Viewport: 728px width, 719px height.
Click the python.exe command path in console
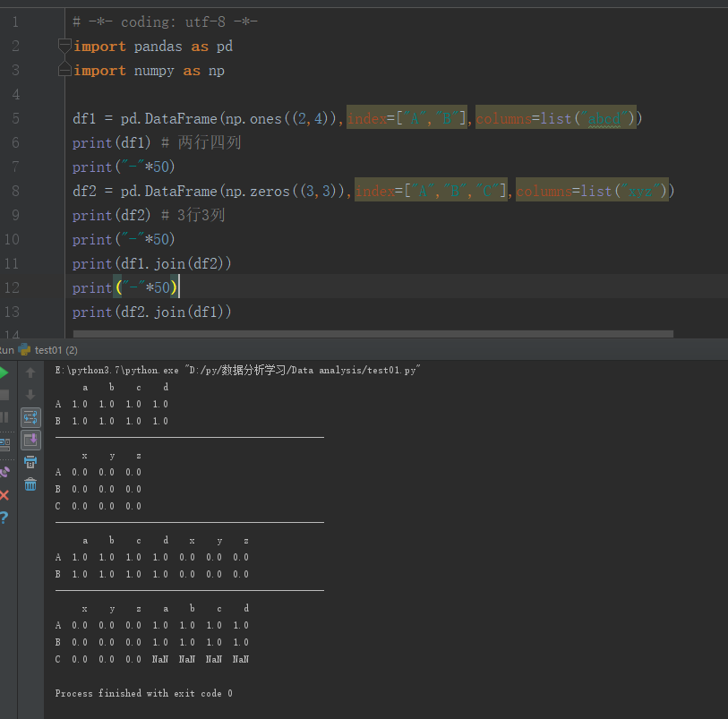237,370
